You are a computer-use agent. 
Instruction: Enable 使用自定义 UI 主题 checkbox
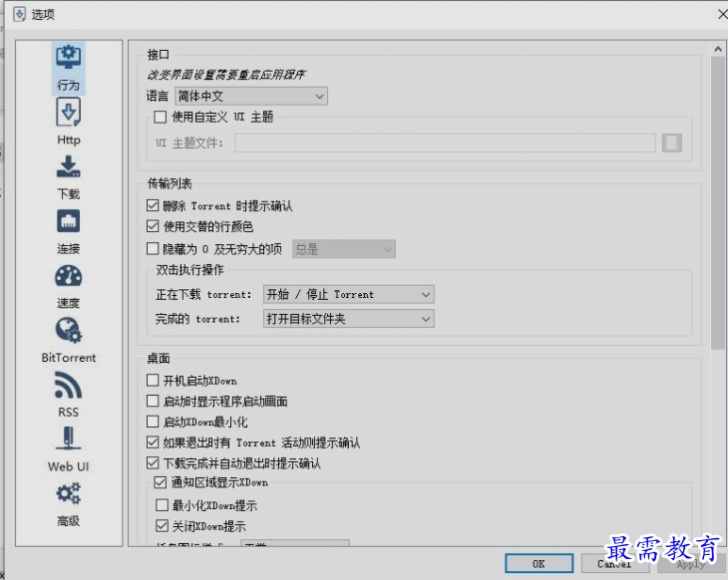coord(161,117)
